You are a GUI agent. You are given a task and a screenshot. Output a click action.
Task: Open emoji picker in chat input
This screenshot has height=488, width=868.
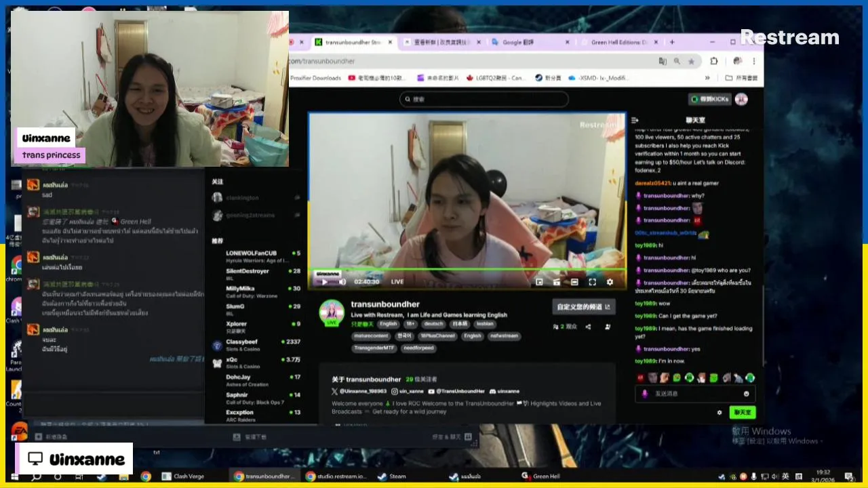(747, 393)
